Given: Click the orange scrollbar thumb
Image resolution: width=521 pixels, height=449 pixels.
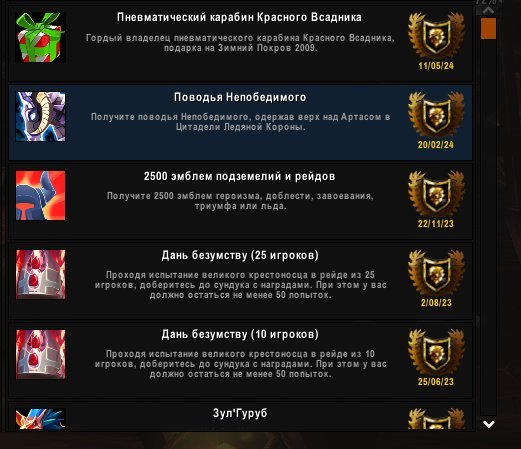Looking at the screenshot, I should coord(488,29).
